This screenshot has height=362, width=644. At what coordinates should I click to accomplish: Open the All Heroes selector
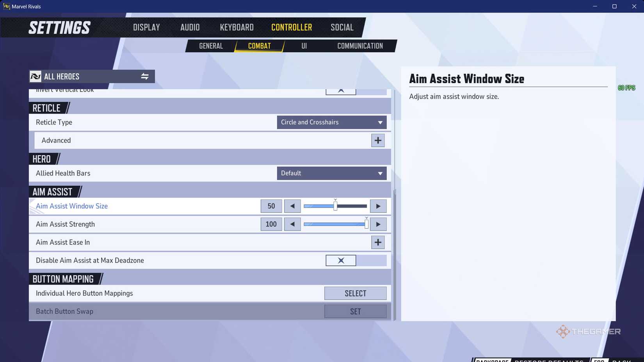[x=92, y=76]
